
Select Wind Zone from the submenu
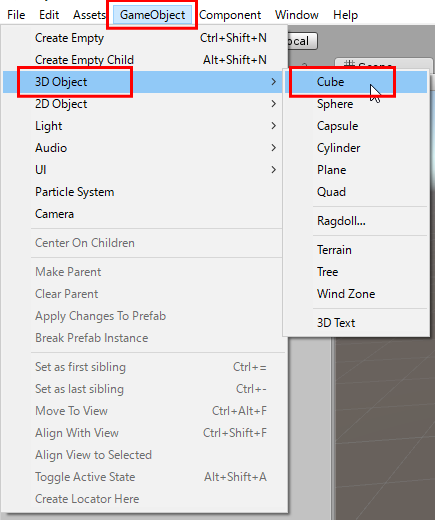click(357, 294)
